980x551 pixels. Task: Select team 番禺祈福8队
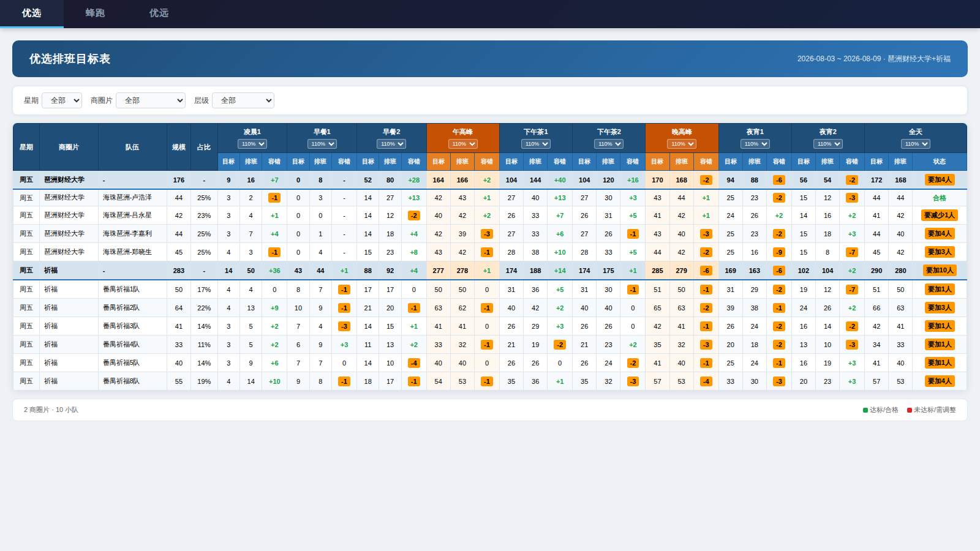(121, 381)
